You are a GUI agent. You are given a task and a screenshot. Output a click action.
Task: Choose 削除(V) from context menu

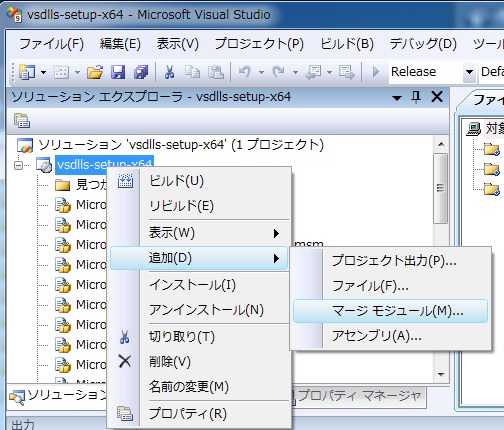(x=170, y=362)
